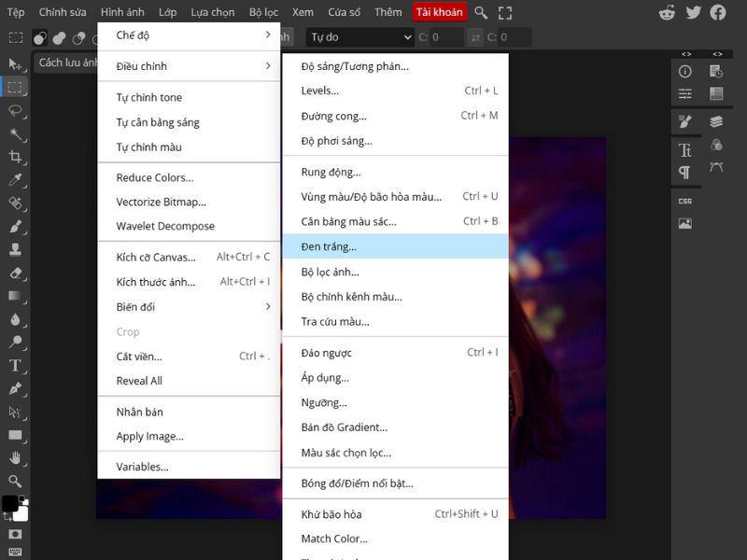Screen dimensions: 747x560
Task: Select the Rectangle Select tool
Action: pos(15,87)
